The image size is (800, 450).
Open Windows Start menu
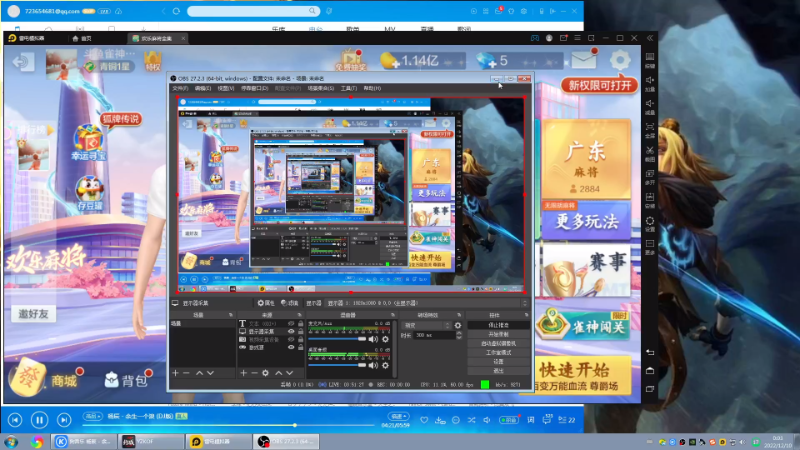[x=11, y=442]
